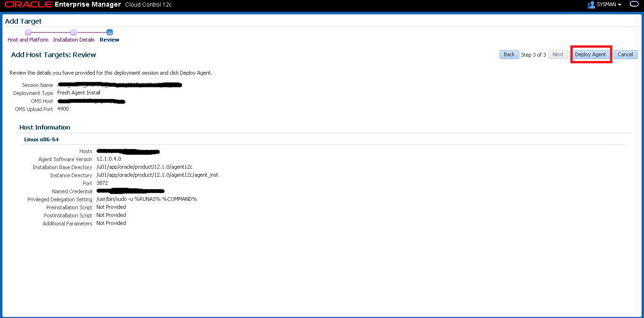Click the Session Name label

tap(37, 85)
